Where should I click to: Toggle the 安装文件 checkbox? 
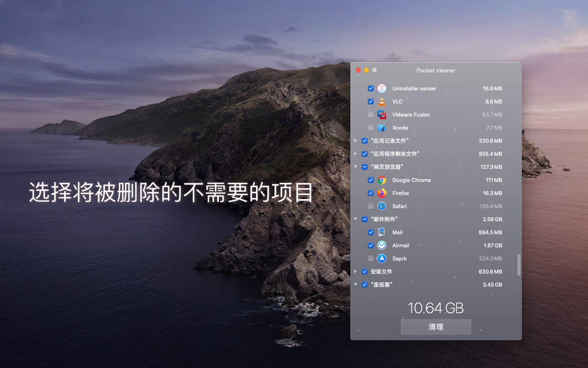point(364,271)
